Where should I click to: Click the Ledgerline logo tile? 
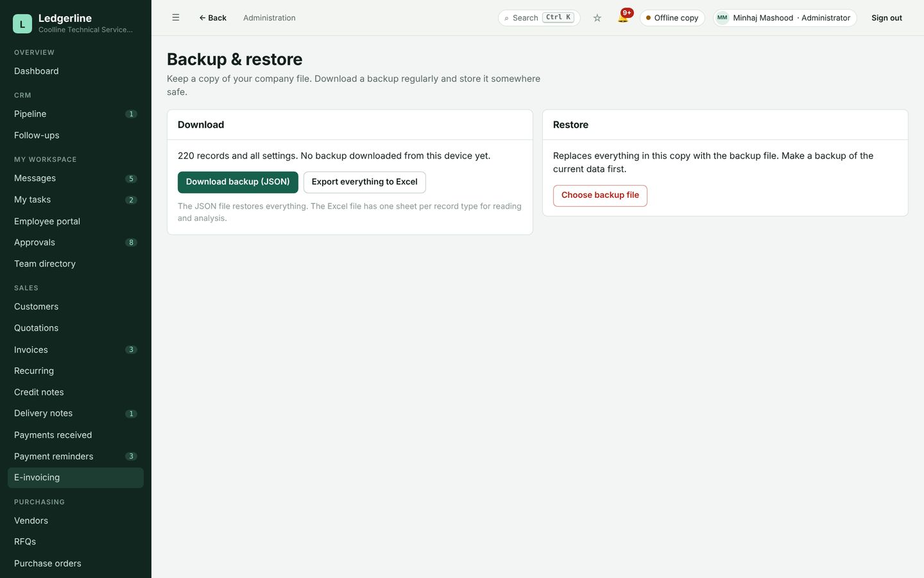(x=22, y=24)
